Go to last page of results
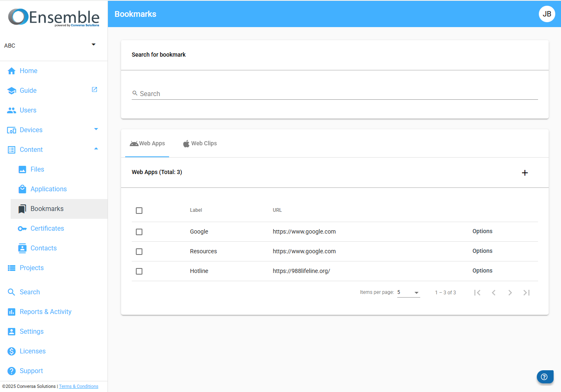This screenshot has height=392, width=561. tap(527, 293)
